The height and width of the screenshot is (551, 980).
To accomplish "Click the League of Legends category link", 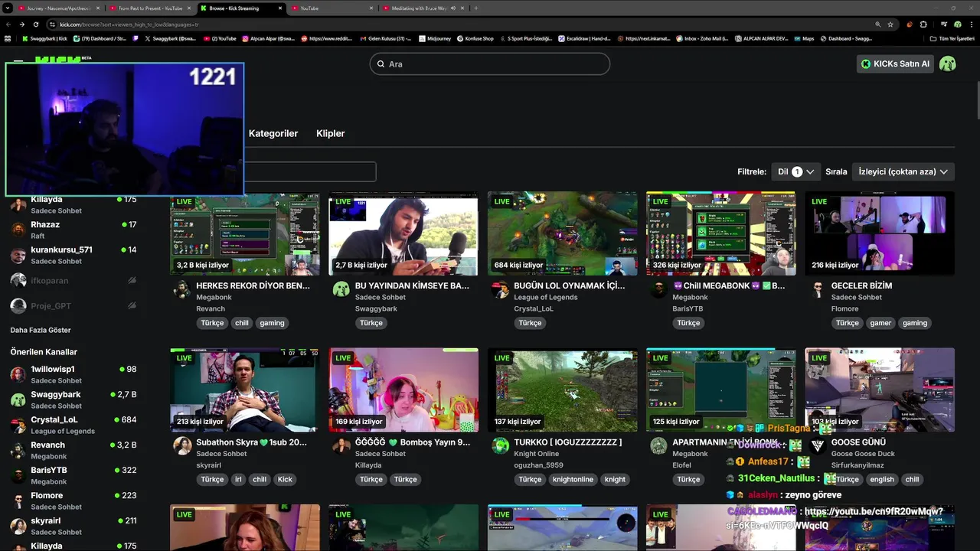I will 546,297.
